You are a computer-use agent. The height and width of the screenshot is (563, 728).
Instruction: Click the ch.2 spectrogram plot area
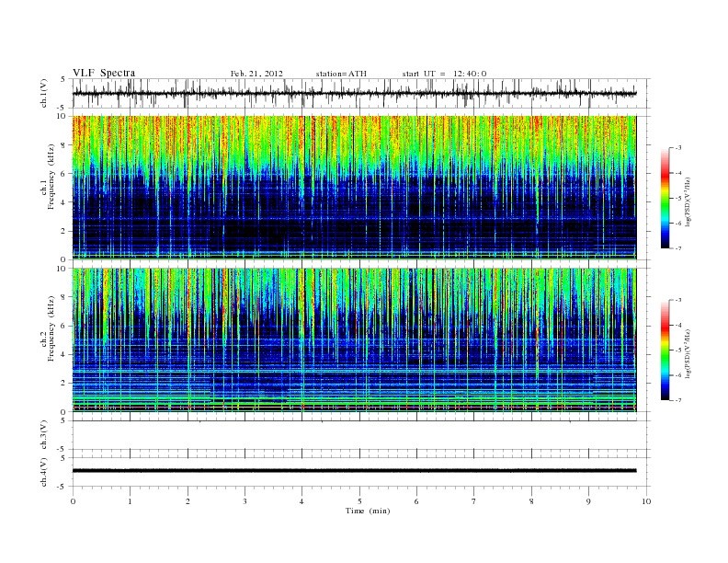(354, 339)
